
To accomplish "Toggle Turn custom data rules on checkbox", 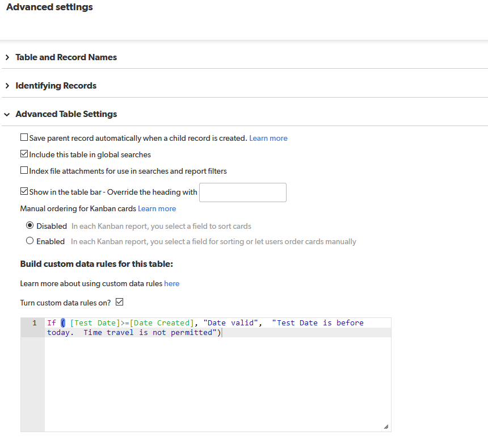I will click(x=120, y=302).
